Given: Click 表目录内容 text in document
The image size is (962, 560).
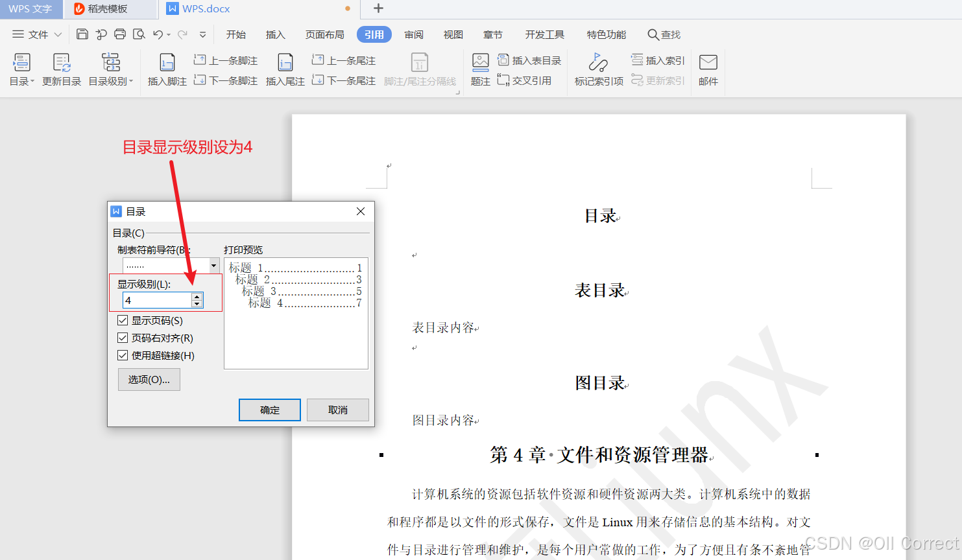Looking at the screenshot, I should (444, 328).
